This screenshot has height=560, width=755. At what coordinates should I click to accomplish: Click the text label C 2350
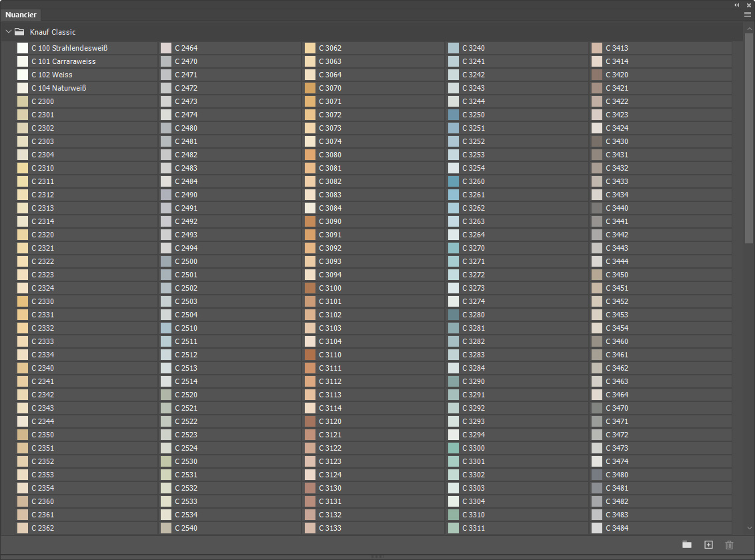point(43,435)
